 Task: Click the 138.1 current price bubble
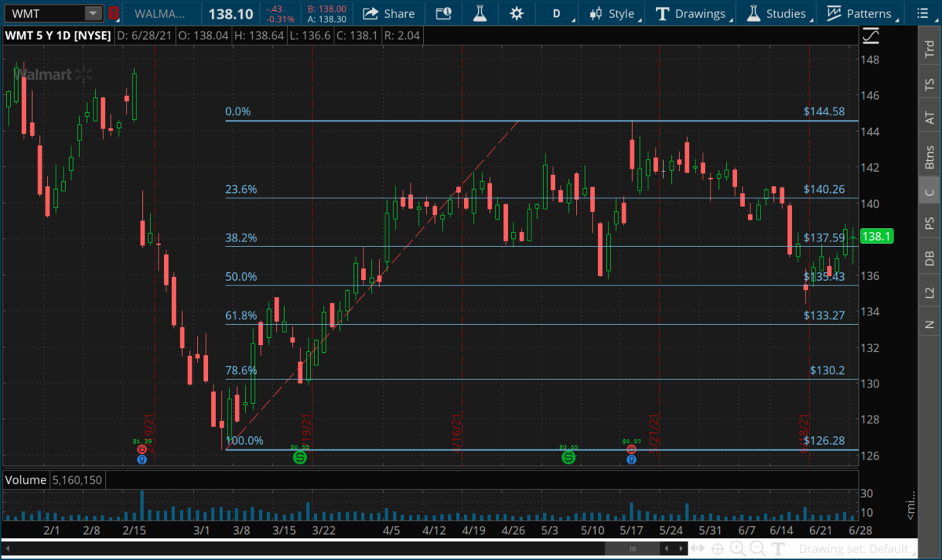[876, 236]
